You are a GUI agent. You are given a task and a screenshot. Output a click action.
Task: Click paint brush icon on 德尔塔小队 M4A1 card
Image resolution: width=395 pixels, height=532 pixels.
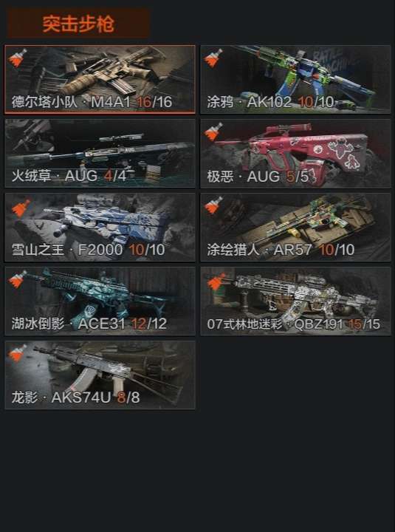pyautogui.click(x=18, y=58)
